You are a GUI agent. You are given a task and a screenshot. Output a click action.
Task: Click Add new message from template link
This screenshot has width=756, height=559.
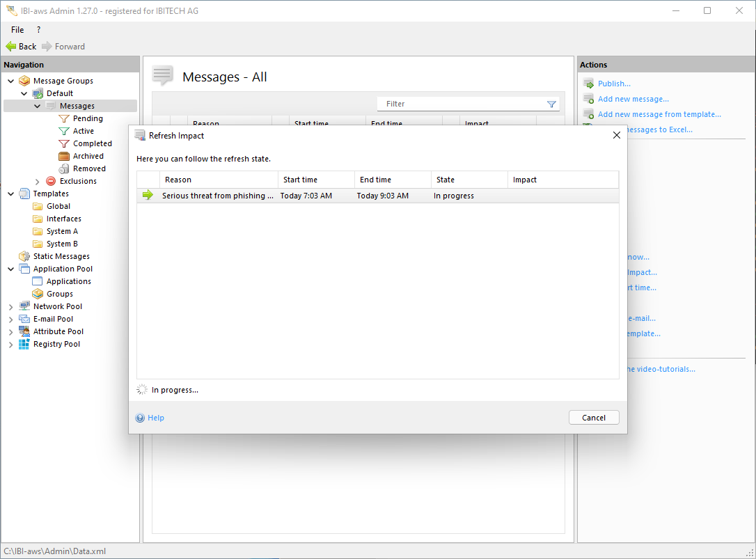(659, 114)
